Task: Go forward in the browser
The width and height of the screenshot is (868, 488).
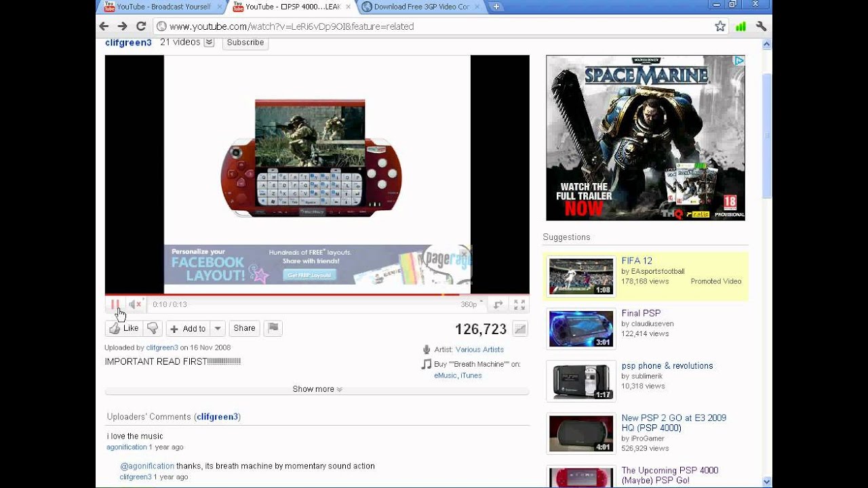Action: 122,26
